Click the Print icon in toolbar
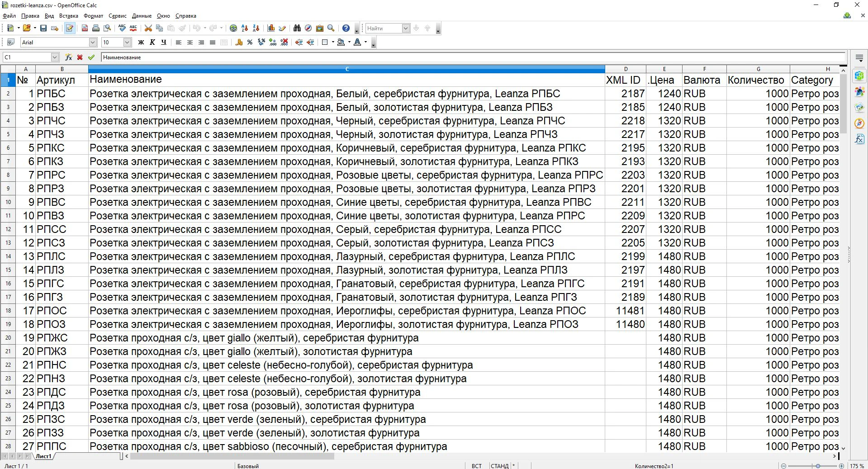Screen dimensions: 868x469 click(x=96, y=28)
